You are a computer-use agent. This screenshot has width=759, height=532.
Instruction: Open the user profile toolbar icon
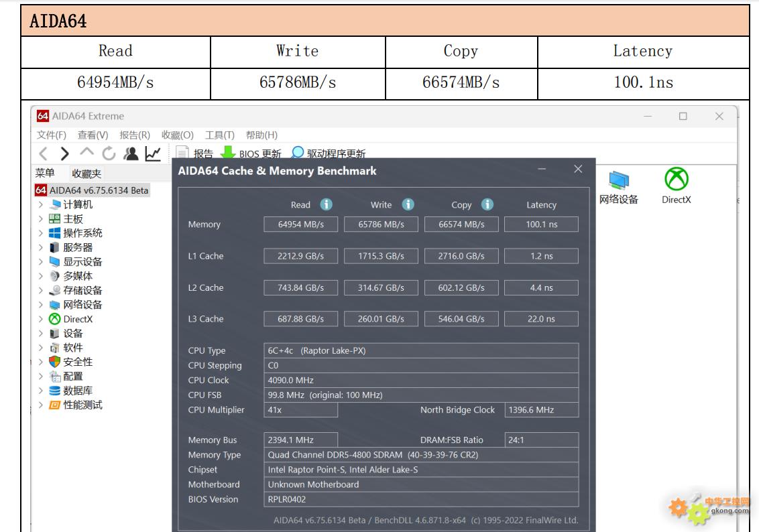coord(131,153)
